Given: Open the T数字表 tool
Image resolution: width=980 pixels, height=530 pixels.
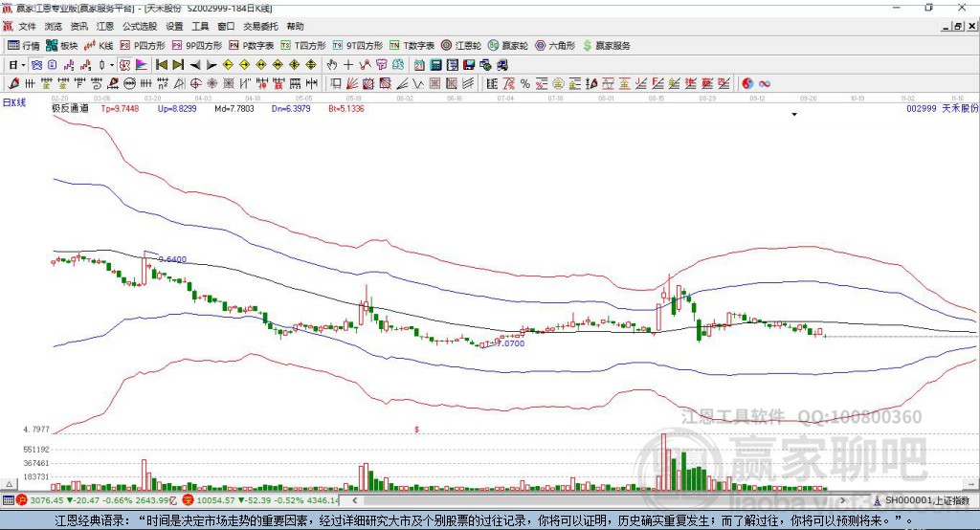Looking at the screenshot, I should pos(412,46).
